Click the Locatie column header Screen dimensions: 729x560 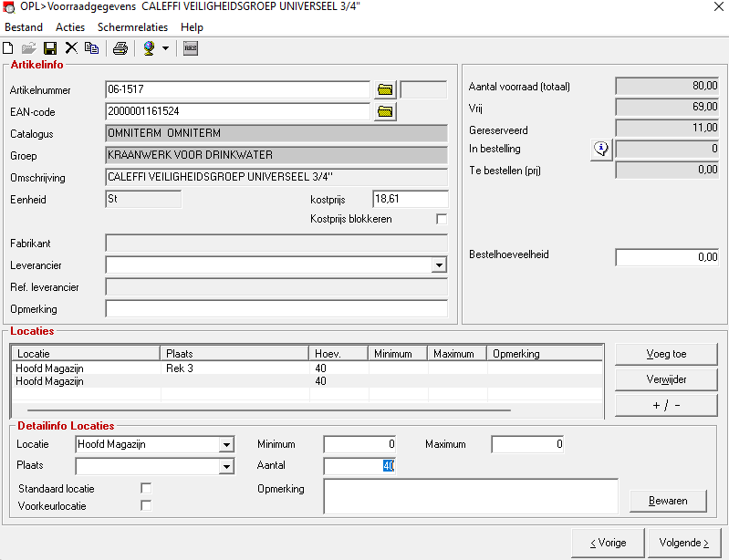tap(86, 354)
